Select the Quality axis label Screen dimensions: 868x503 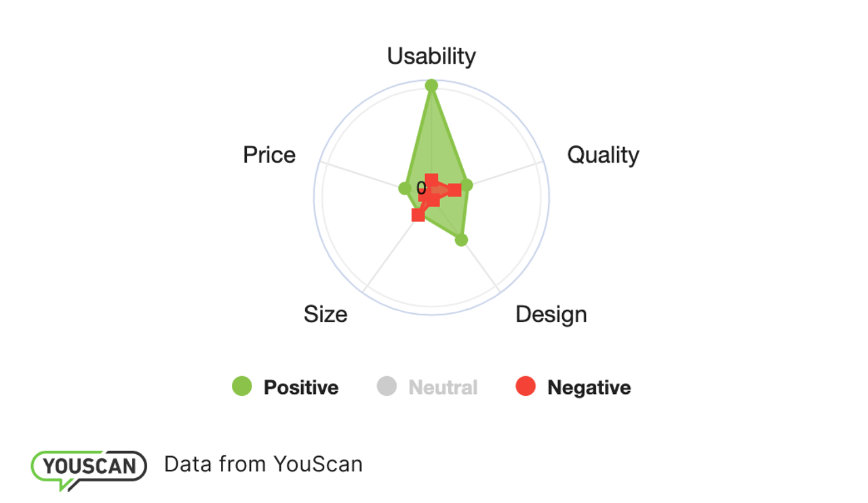pos(603,155)
